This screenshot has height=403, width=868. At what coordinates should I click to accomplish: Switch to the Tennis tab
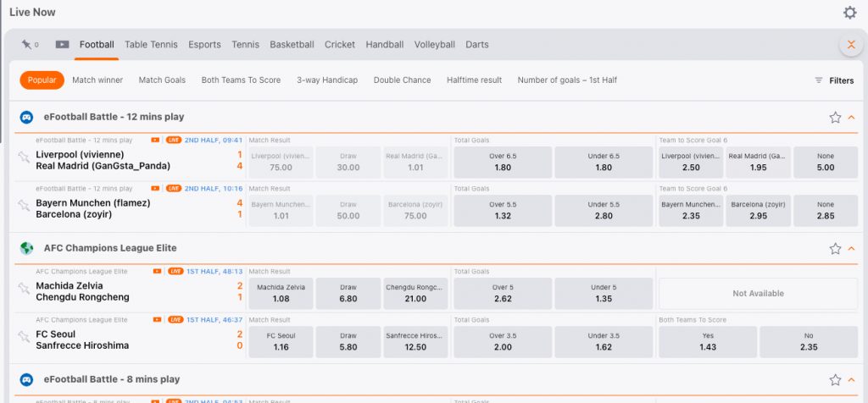245,44
